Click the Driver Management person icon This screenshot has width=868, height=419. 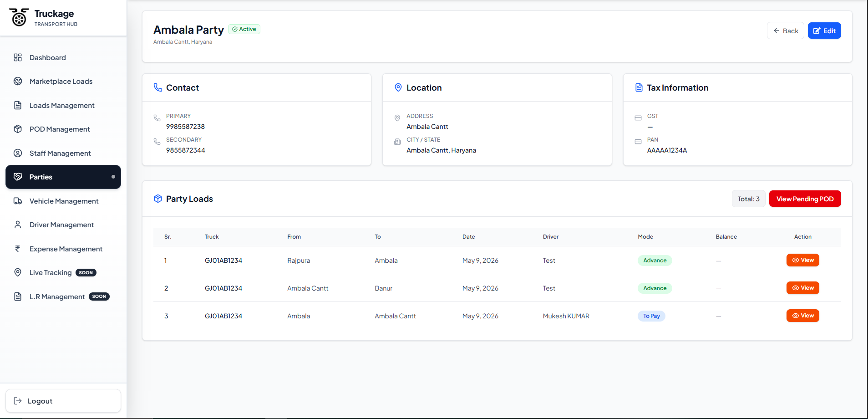18,225
